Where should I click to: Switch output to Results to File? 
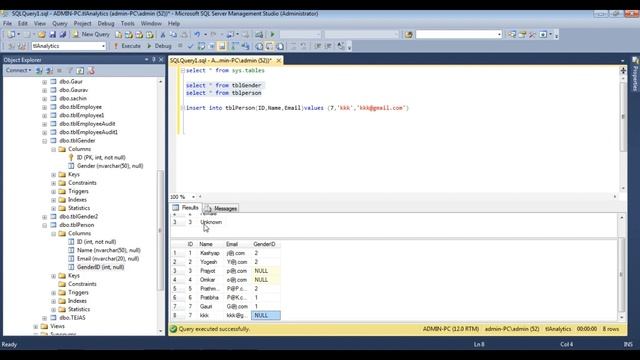pyautogui.click(x=280, y=46)
